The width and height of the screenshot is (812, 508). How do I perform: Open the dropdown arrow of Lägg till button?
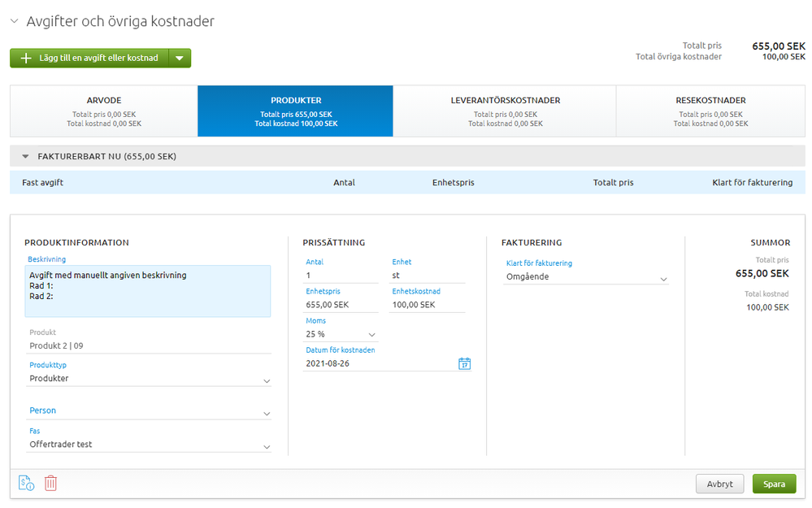(180, 58)
